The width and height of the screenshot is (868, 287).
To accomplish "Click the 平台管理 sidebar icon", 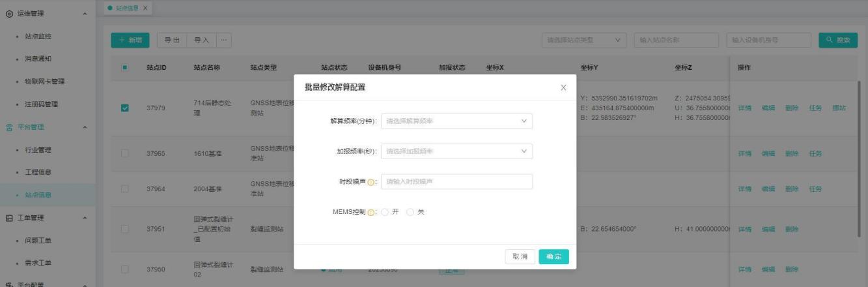I will tap(8, 127).
